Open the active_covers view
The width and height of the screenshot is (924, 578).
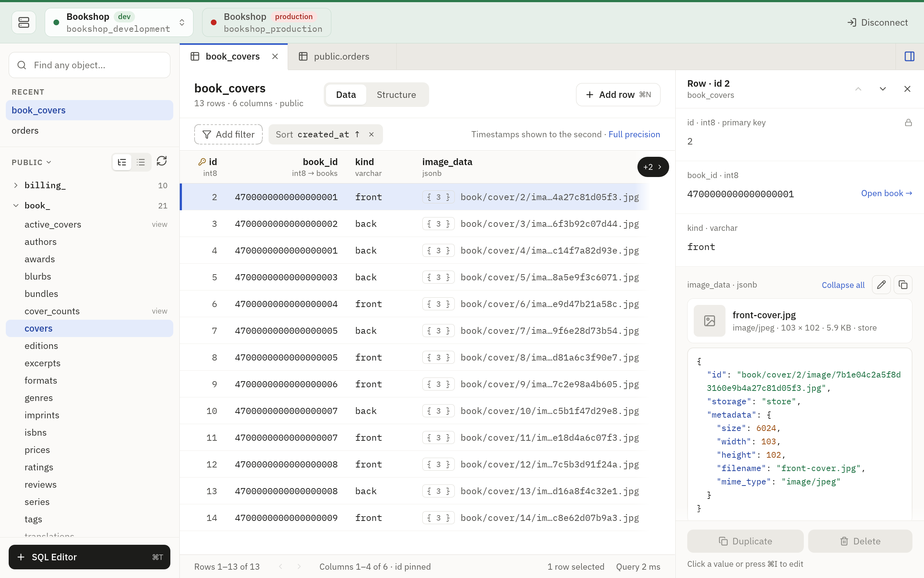(90, 224)
